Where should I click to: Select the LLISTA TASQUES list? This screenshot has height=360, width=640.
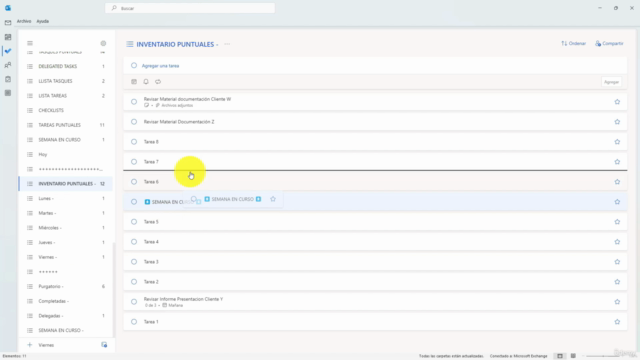66,81
